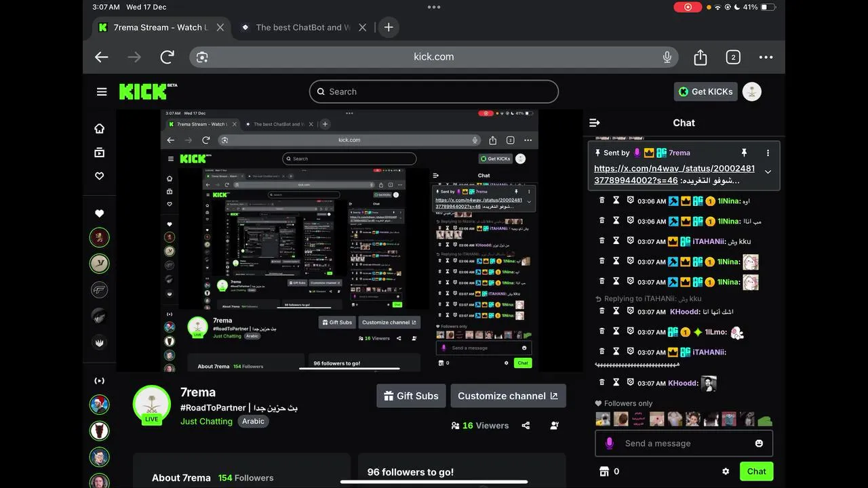
Task: Open the Just Chatting category link
Action: point(206,421)
